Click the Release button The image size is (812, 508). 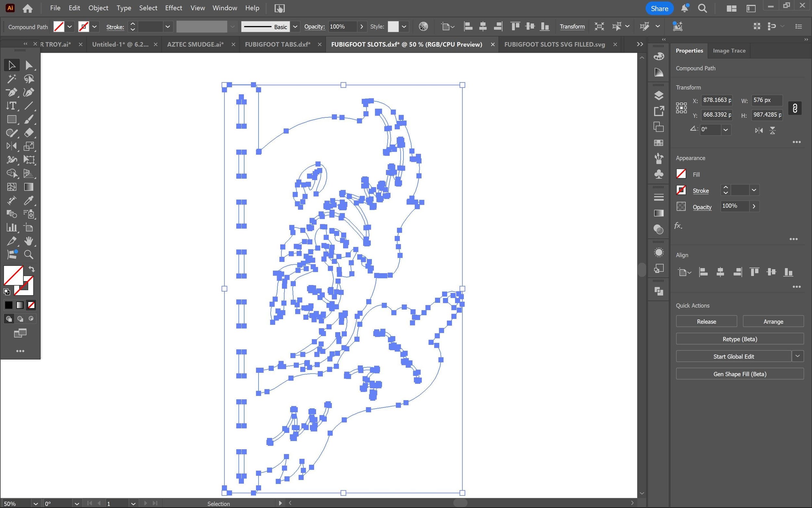[706, 321]
